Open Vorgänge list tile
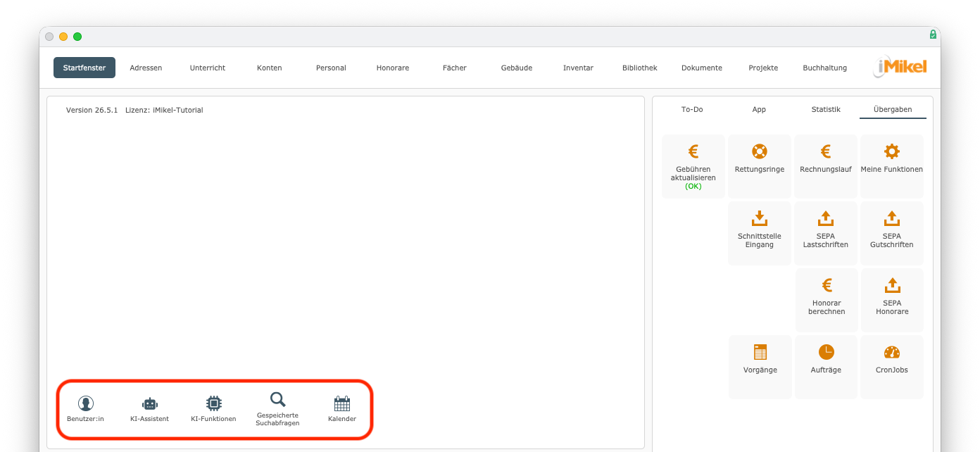The width and height of the screenshot is (980, 452). (x=760, y=367)
